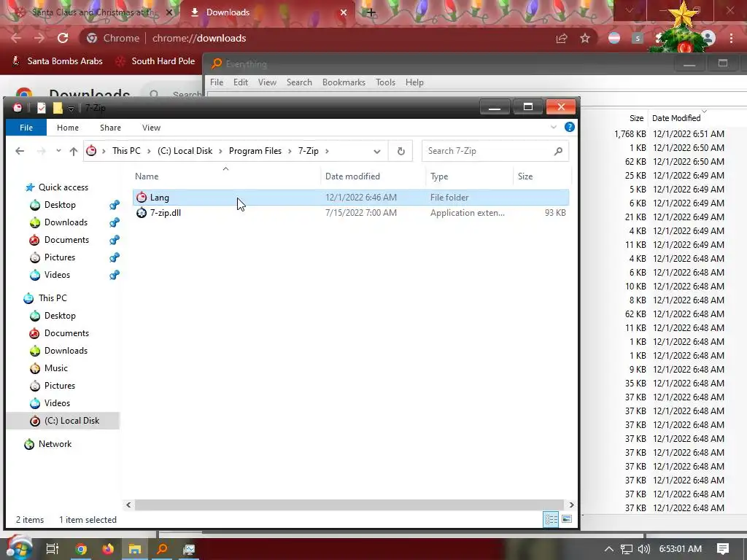Viewport: 747px width, 560px height.
Task: Reload page in Chrome
Action: coord(63,38)
